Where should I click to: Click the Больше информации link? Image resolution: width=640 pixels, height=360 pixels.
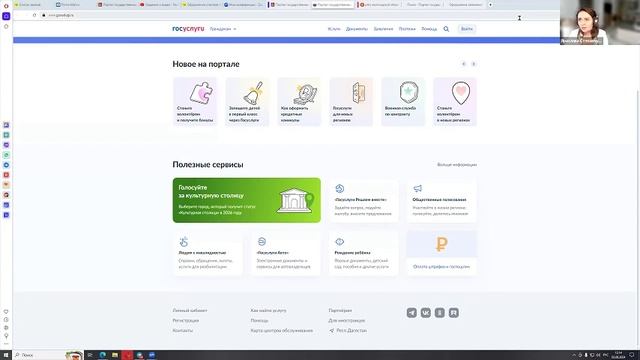tap(457, 165)
